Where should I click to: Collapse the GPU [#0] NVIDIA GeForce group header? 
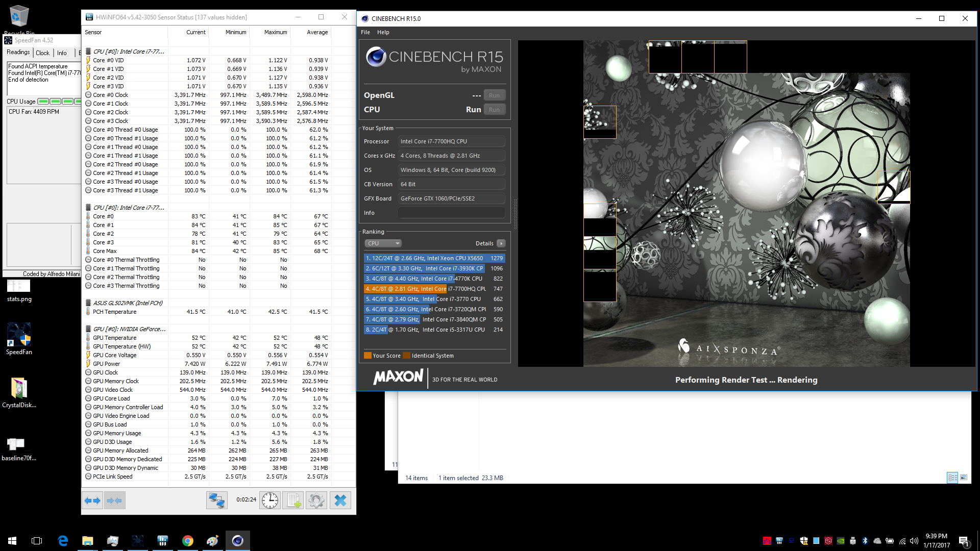[x=126, y=329]
